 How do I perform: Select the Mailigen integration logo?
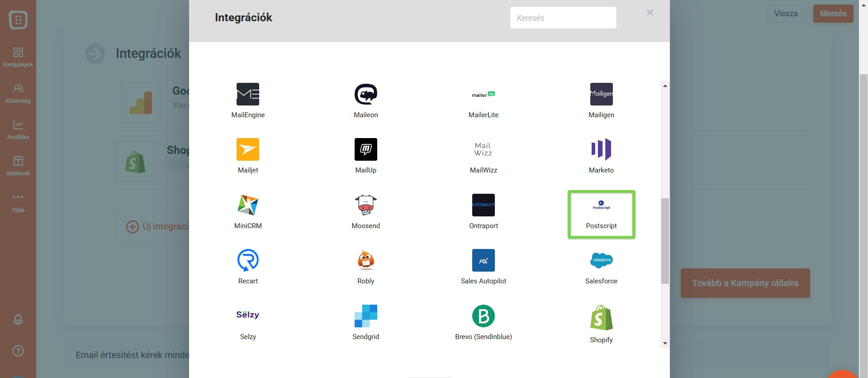[x=601, y=94]
